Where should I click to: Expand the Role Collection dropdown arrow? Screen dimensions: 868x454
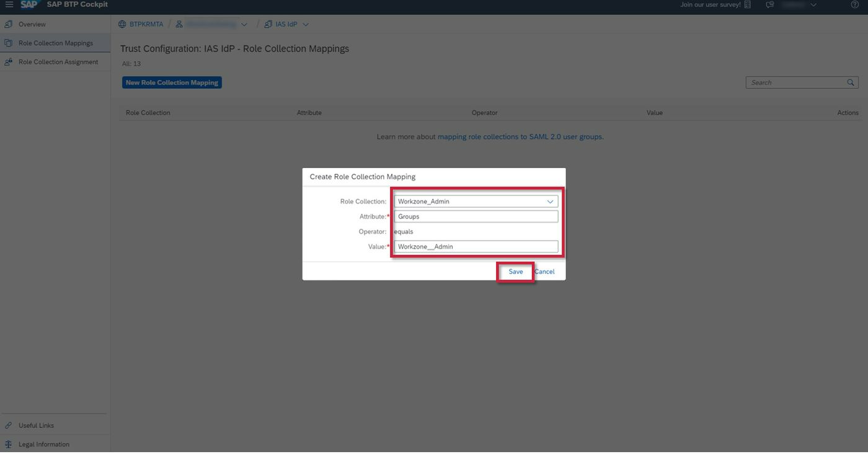pos(550,202)
